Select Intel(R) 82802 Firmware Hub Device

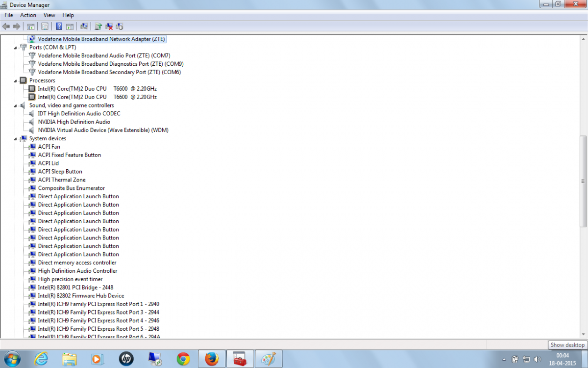tap(81, 296)
